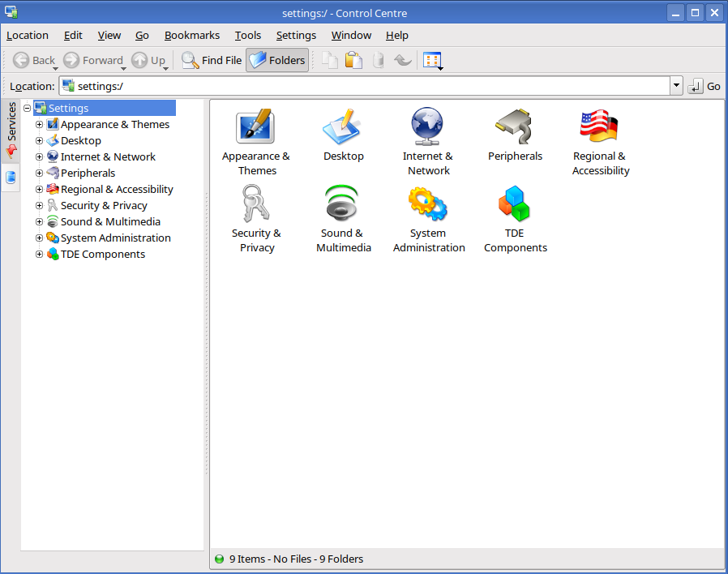
Task: Click the Find File button
Action: [212, 60]
